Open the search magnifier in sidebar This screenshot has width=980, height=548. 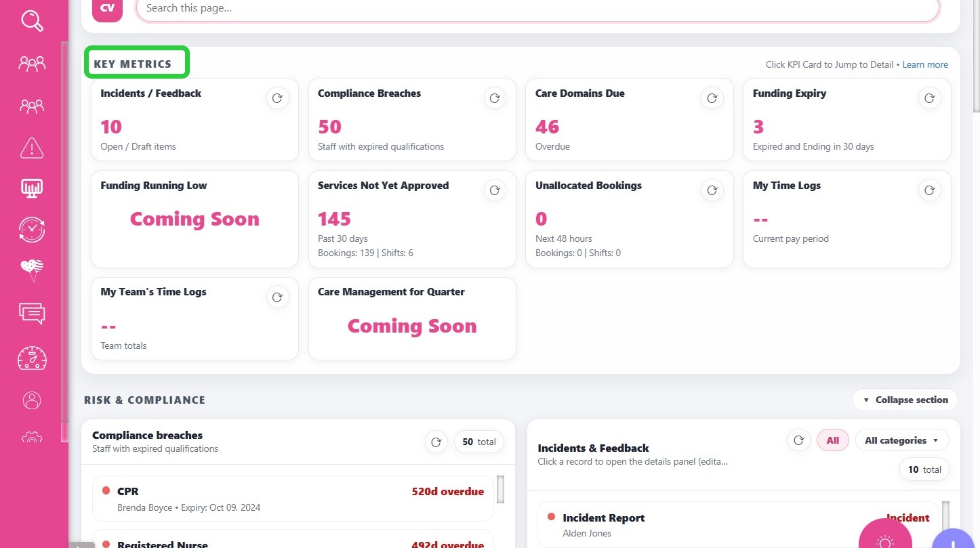pos(32,20)
